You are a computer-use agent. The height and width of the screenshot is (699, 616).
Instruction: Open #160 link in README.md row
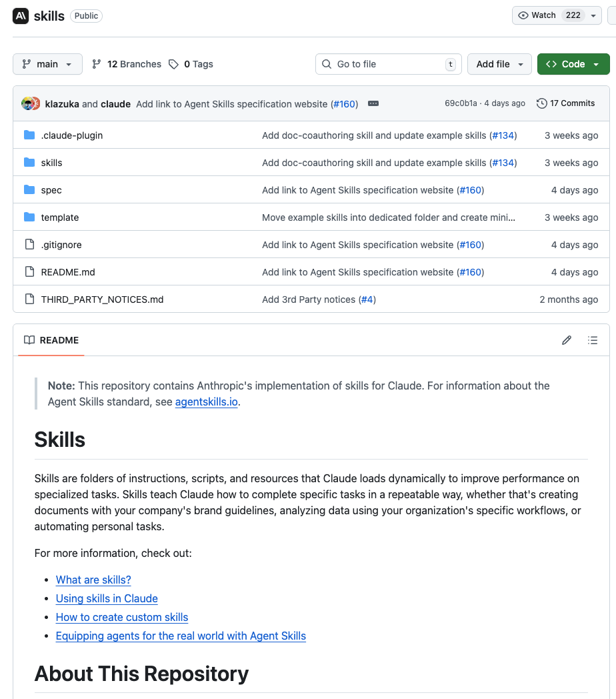(471, 272)
